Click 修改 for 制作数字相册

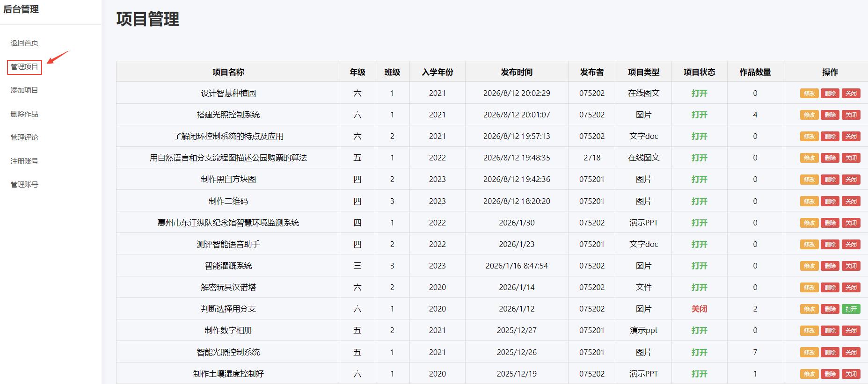(x=809, y=330)
